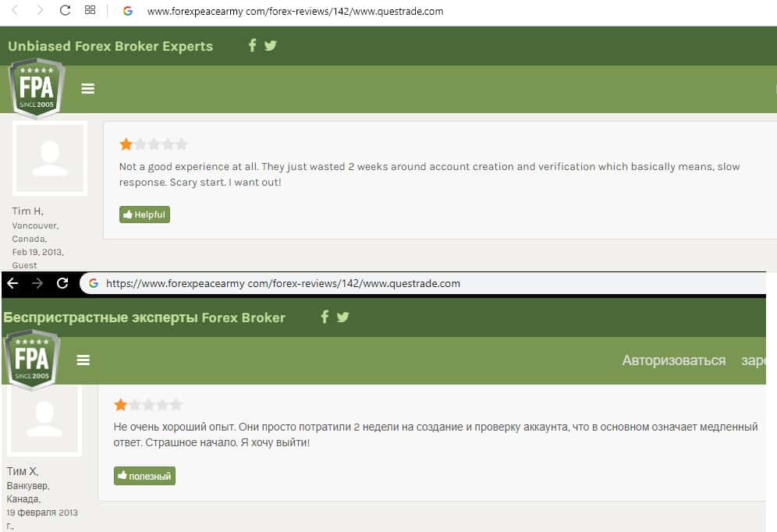Open the hamburger menu on the Russian page
Screen dimensions: 777x532
[x=83, y=360]
